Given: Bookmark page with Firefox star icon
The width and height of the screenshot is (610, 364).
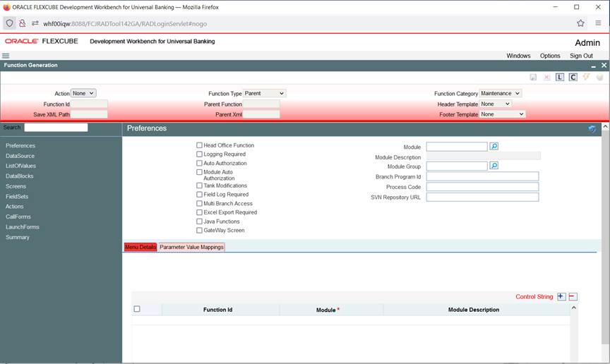Looking at the screenshot, I should point(580,23).
